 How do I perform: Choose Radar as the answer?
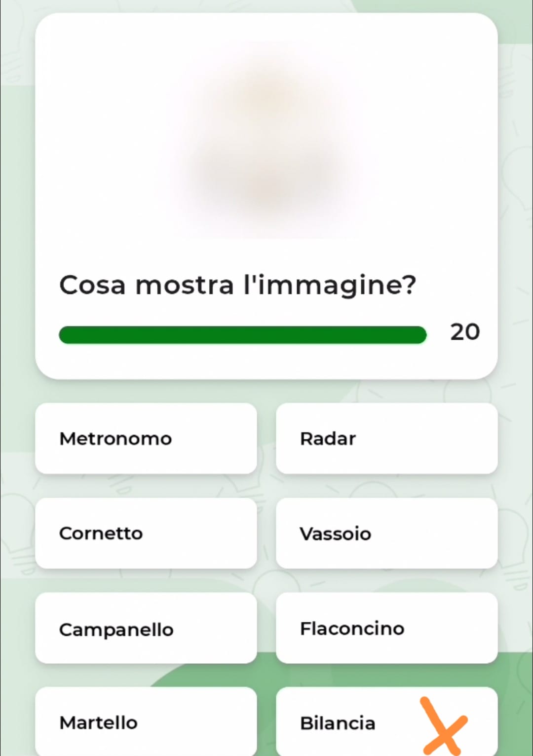click(386, 438)
